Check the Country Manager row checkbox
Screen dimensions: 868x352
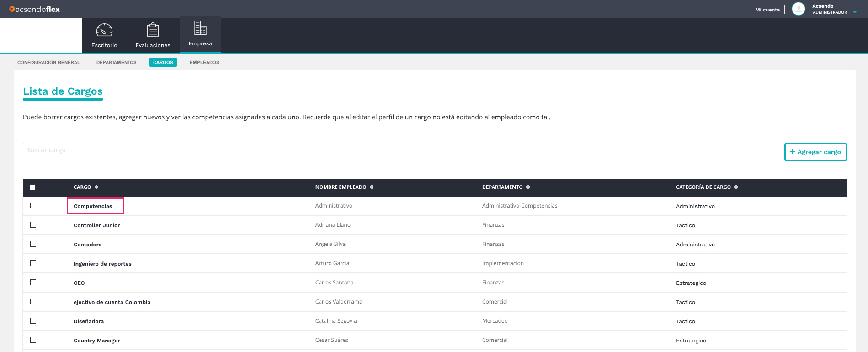(x=33, y=340)
